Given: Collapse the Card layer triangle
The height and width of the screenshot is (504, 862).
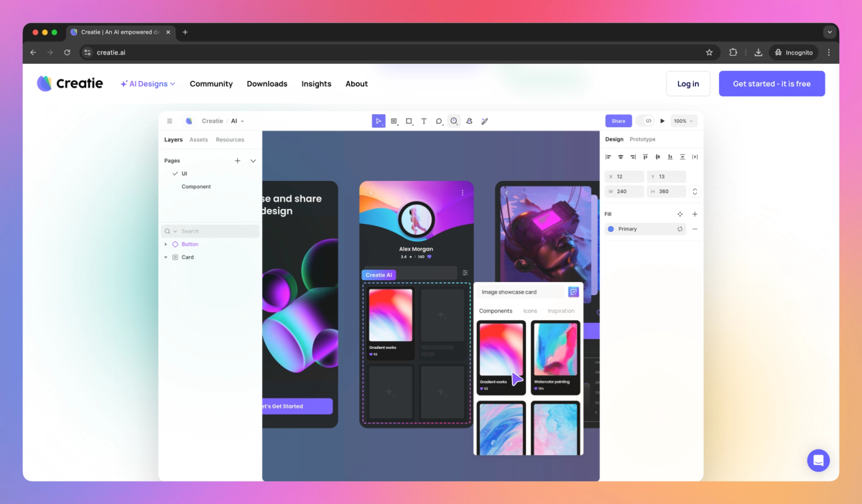Looking at the screenshot, I should coord(166,257).
